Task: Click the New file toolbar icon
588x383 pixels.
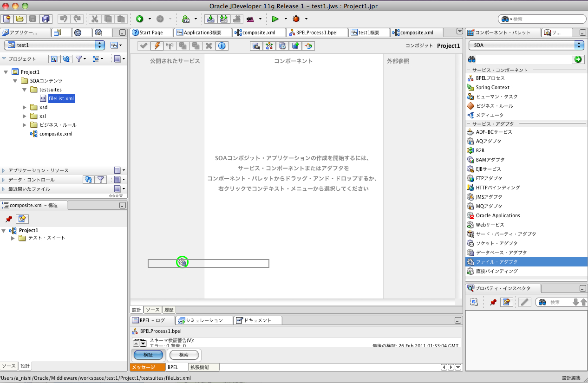Action: click(x=7, y=19)
